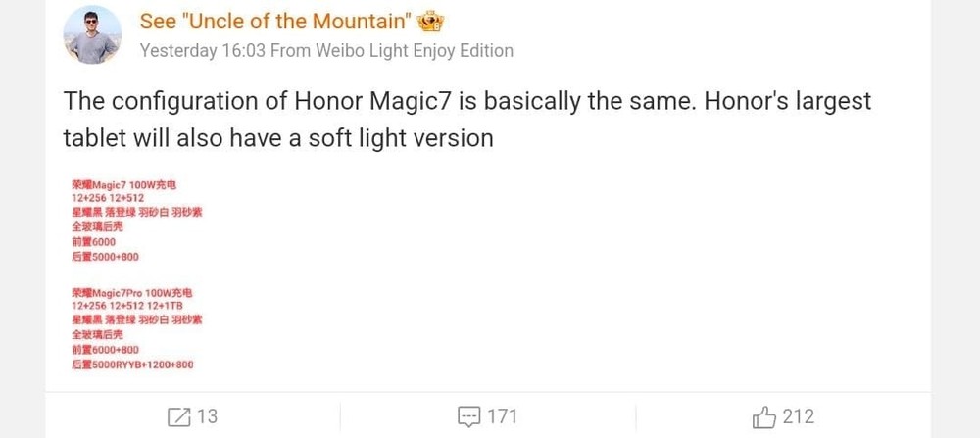Image resolution: width=980 pixels, height=438 pixels.
Task: Click the "荣耀Magic7 100W充电" heading line
Action: click(x=123, y=184)
